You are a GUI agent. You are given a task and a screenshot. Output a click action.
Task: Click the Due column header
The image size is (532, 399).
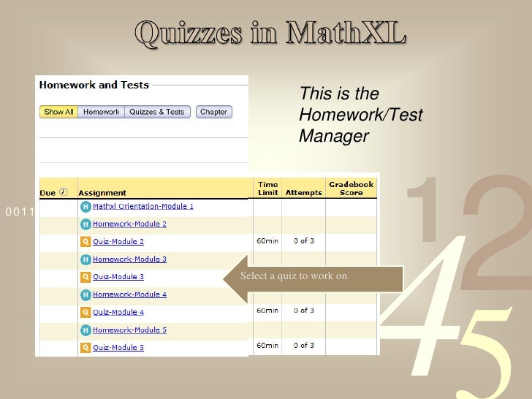point(47,193)
